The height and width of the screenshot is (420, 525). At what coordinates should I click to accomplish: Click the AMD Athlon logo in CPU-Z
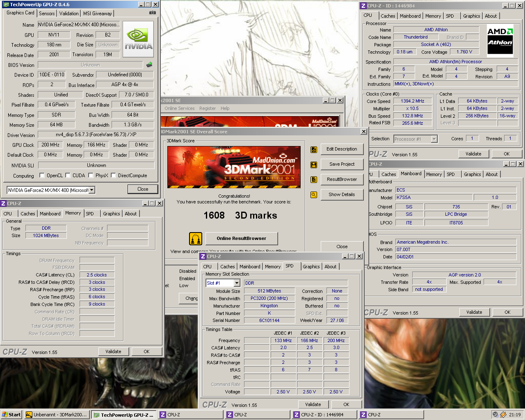point(500,41)
